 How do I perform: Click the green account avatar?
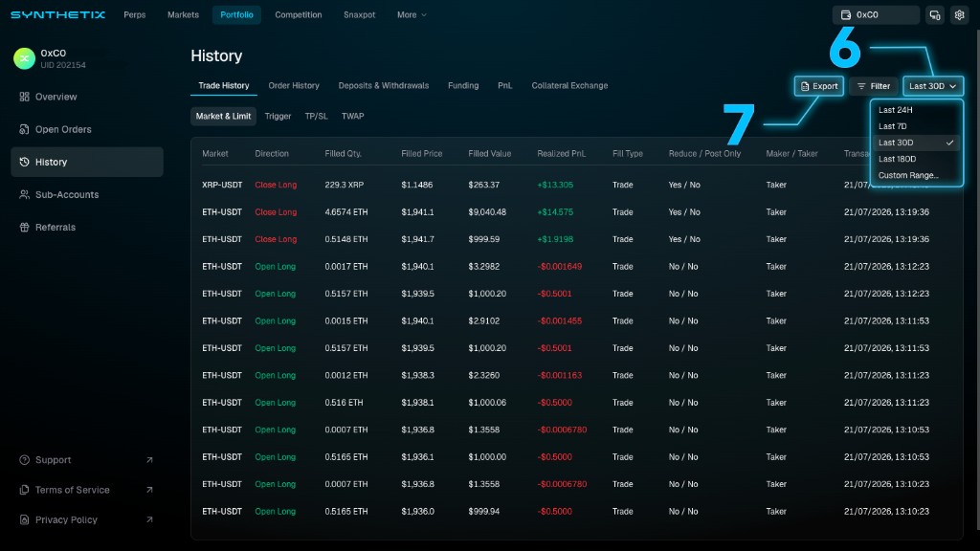24,58
